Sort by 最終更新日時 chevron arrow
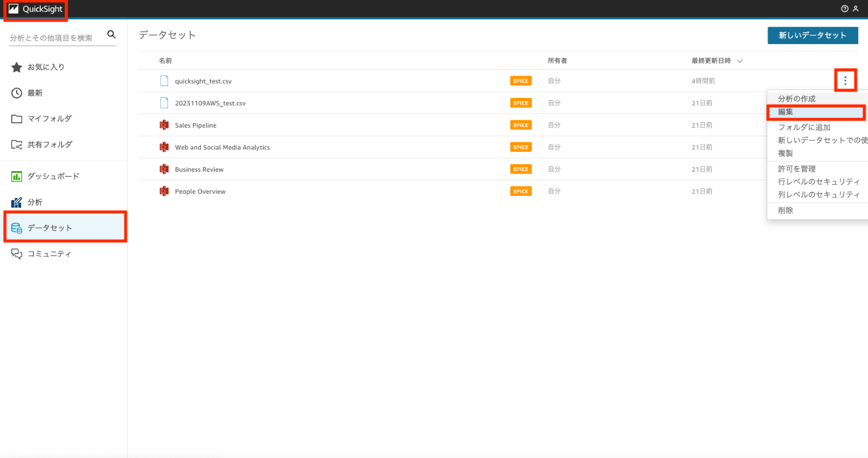The width and height of the screenshot is (868, 458). [740, 61]
